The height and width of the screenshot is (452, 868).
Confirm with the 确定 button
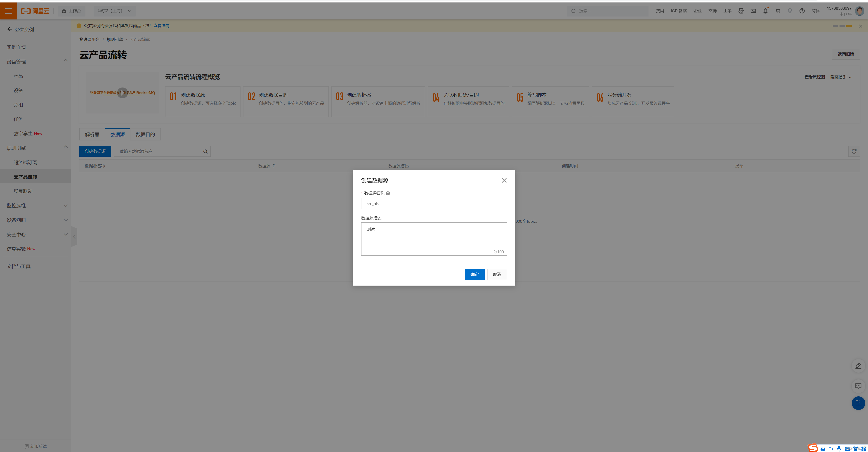click(x=474, y=274)
